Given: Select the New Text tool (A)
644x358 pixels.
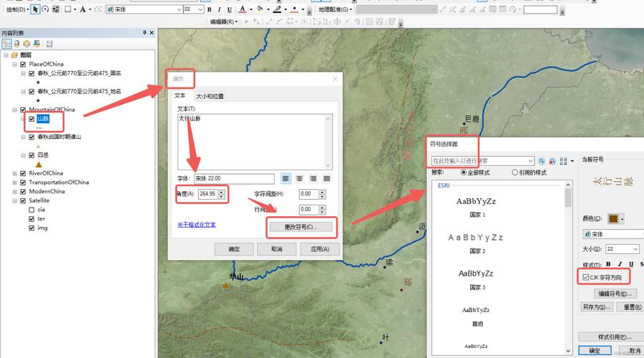Looking at the screenshot, I should click(82, 9).
